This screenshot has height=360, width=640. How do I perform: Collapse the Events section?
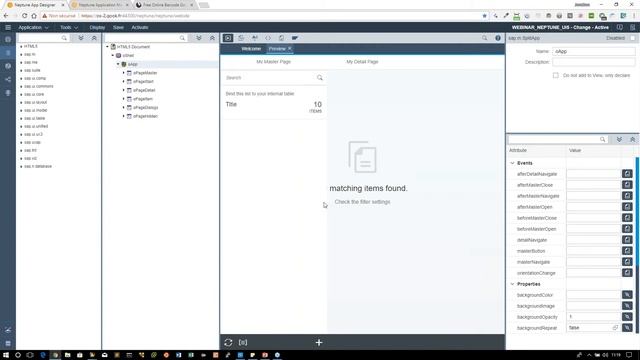pos(513,163)
